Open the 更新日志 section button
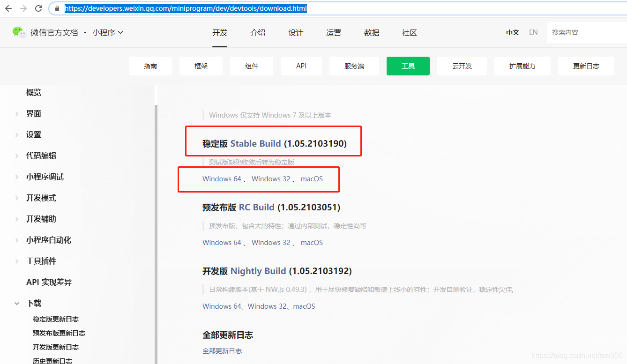Viewport: 627px width, 364px height. tap(586, 66)
